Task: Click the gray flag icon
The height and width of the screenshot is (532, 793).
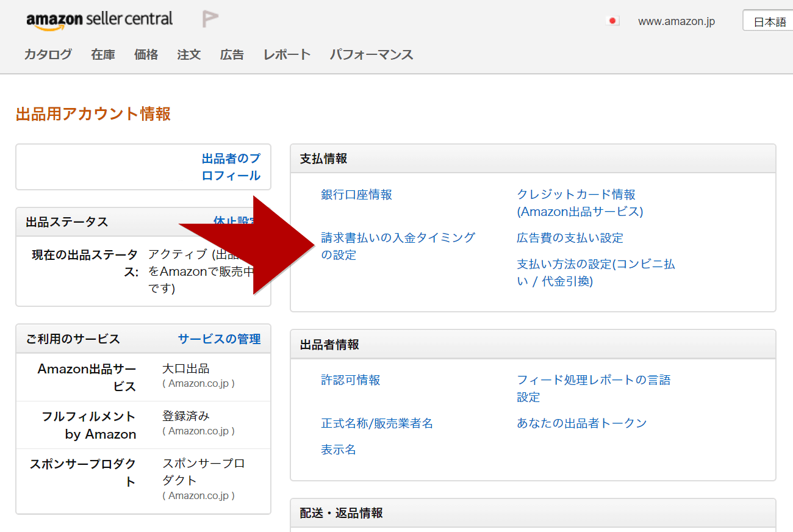Action: 210,20
